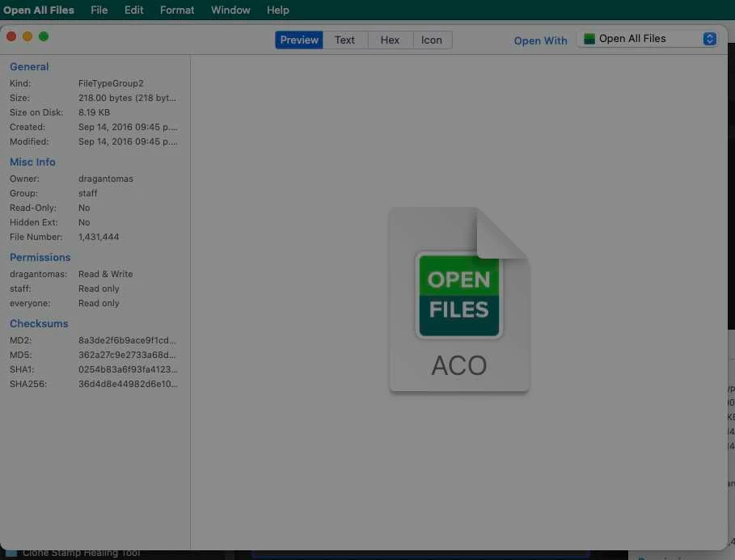
Task: Zoom window with the green button
Action: coord(44,36)
